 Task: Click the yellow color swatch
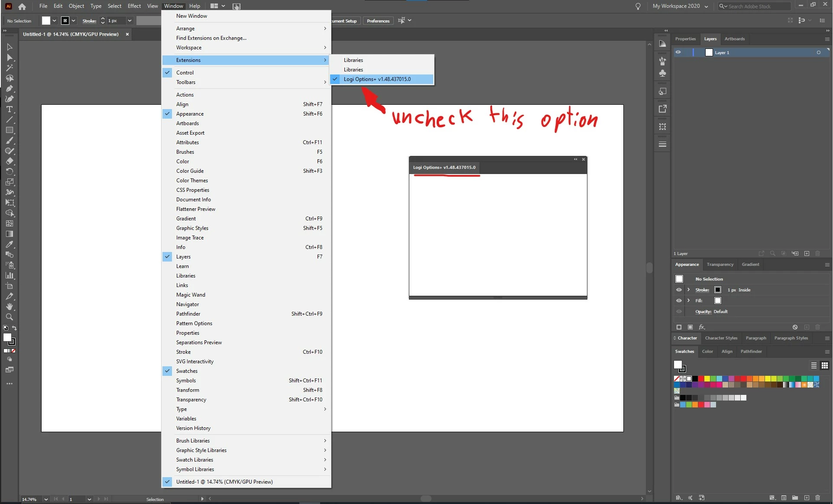[x=707, y=379]
